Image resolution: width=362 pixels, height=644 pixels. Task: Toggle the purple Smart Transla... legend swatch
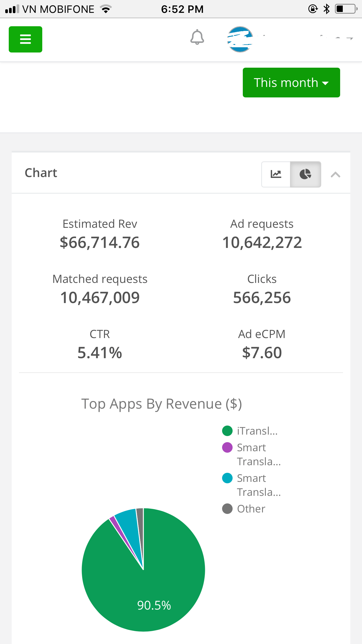(227, 447)
